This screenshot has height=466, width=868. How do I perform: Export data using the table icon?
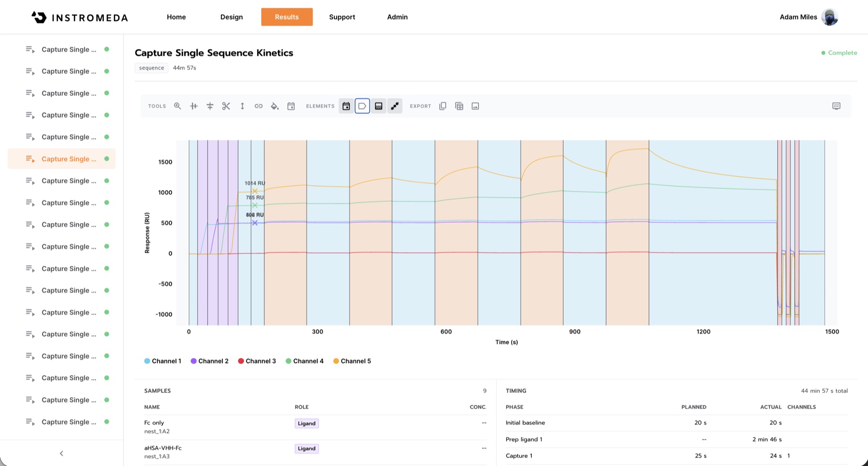click(459, 106)
